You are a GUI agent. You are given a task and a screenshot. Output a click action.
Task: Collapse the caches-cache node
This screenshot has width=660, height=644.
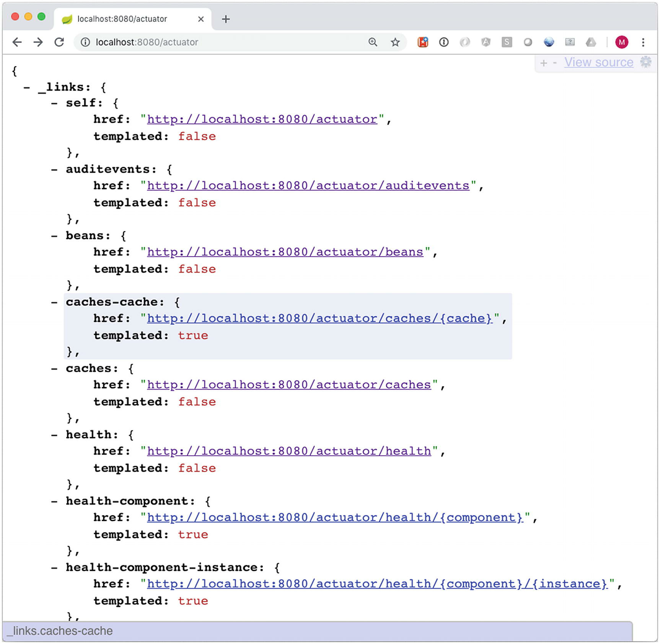click(54, 302)
